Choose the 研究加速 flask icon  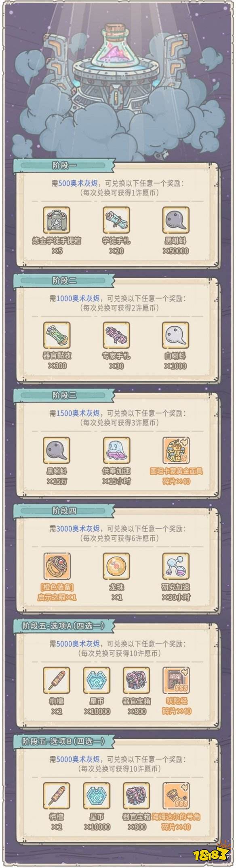point(176,566)
